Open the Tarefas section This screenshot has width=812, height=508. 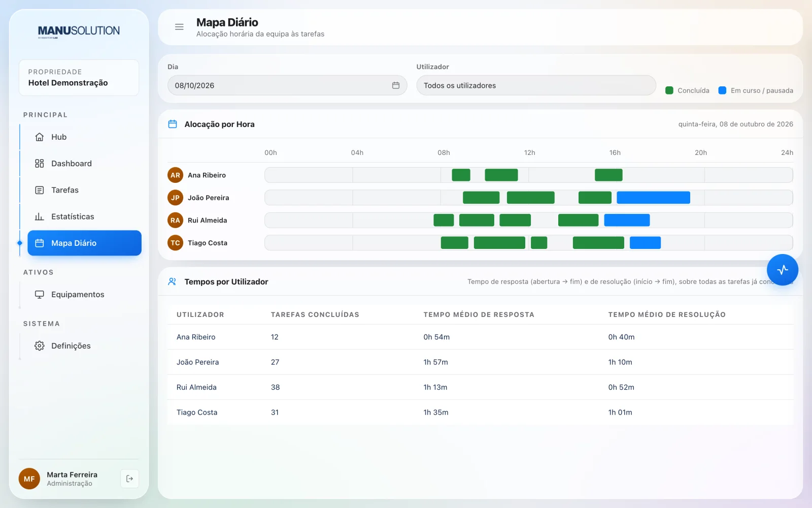[x=84, y=190]
